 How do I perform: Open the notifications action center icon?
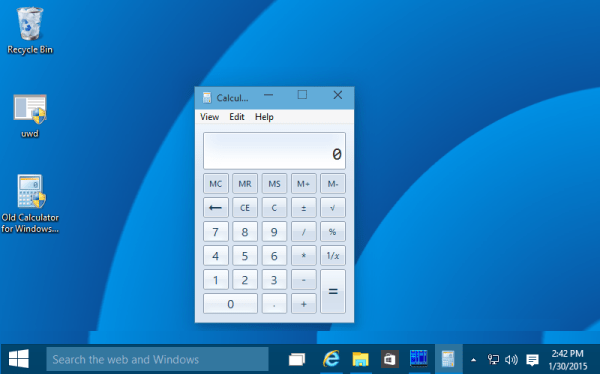click(532, 359)
